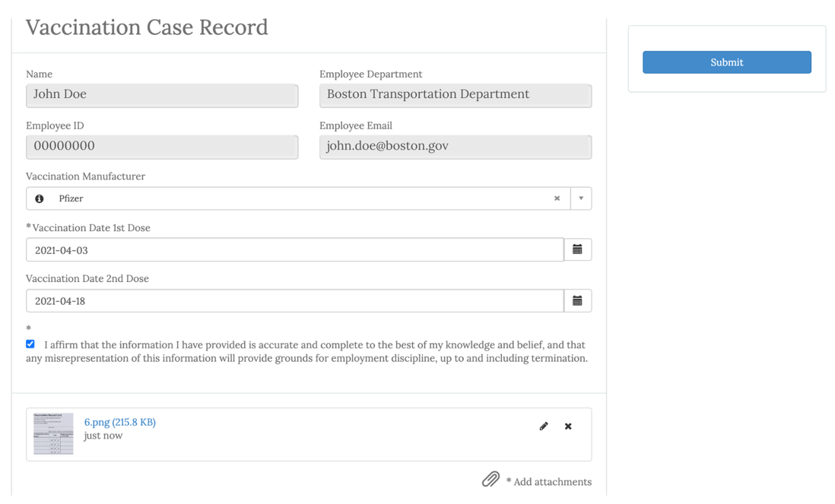Screen dimensions: 835x504
Task: Clear the Pfizer manufacturer selection
Action: pos(557,198)
